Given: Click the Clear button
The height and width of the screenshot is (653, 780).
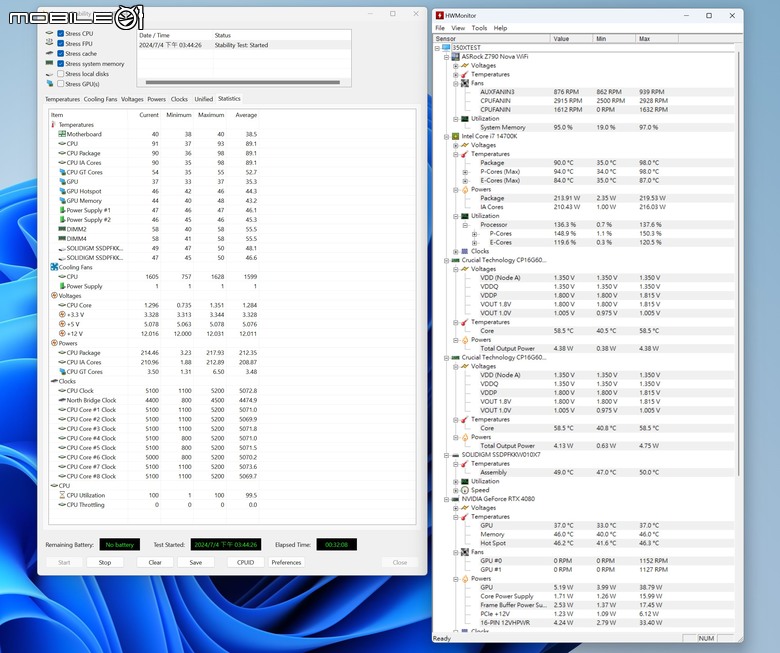Looking at the screenshot, I should (155, 562).
